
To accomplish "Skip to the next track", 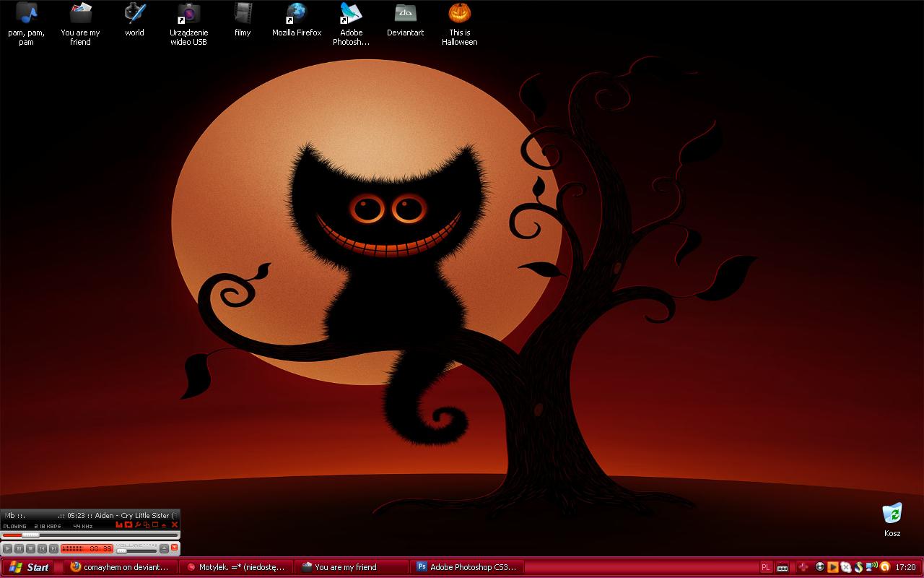I will coord(53,548).
